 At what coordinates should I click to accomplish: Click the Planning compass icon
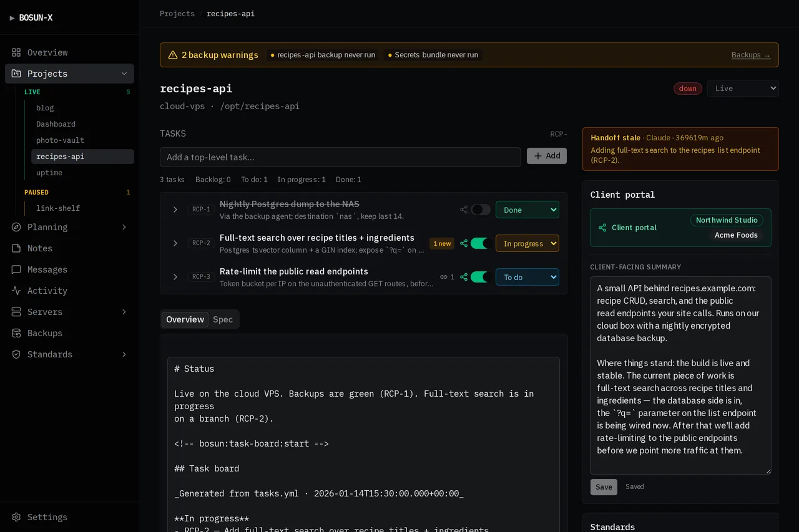(16, 227)
